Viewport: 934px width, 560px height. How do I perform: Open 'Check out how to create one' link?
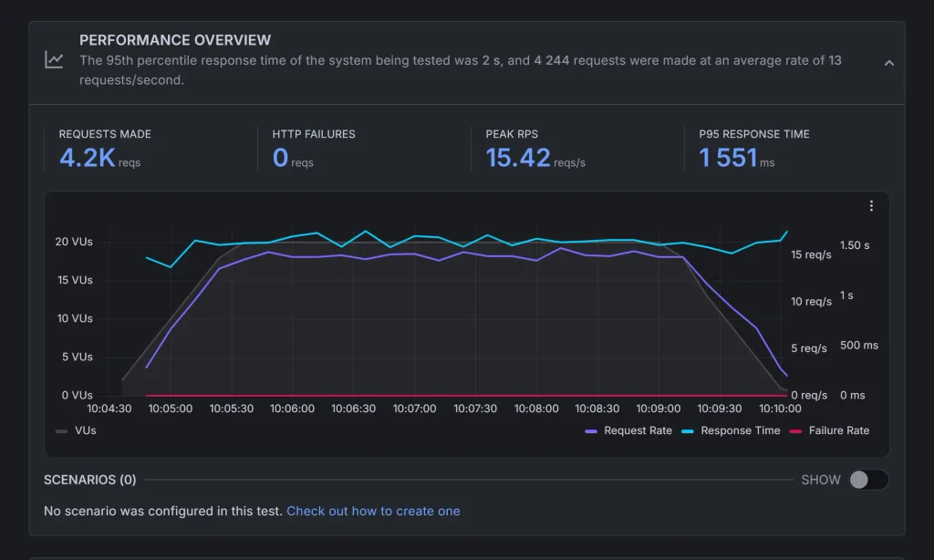(373, 511)
